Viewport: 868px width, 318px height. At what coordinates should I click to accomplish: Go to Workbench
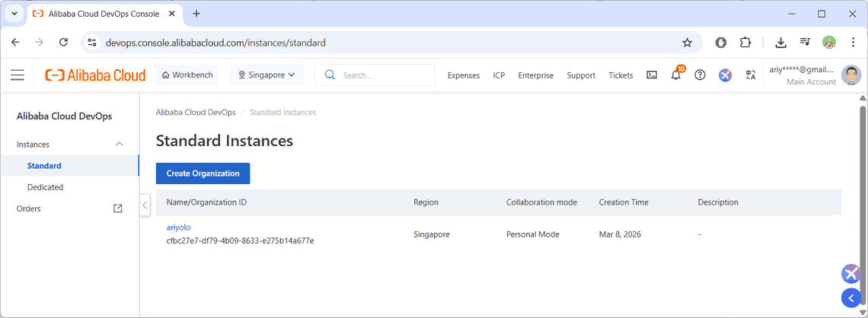click(187, 75)
